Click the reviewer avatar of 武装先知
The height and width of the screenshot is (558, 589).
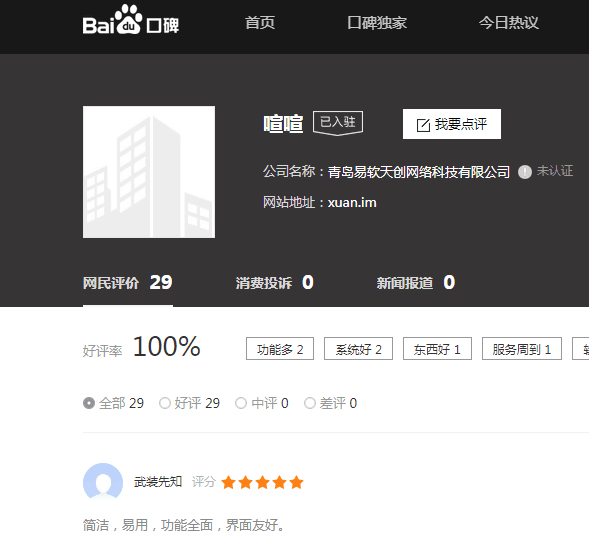click(x=103, y=481)
